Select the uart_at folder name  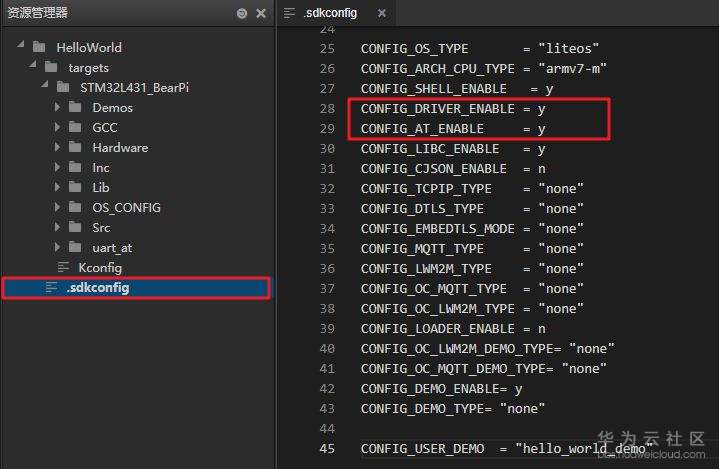(112, 248)
